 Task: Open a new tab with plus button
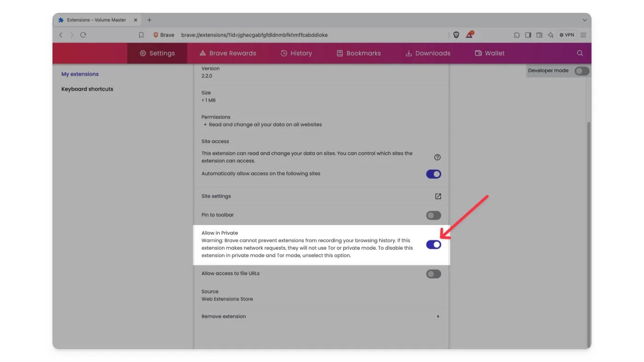click(x=149, y=20)
